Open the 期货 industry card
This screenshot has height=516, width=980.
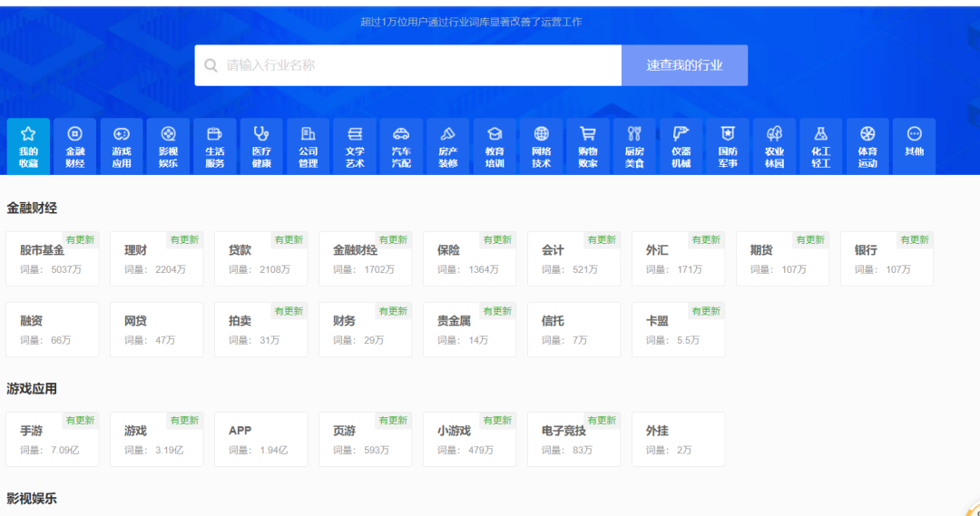click(783, 258)
